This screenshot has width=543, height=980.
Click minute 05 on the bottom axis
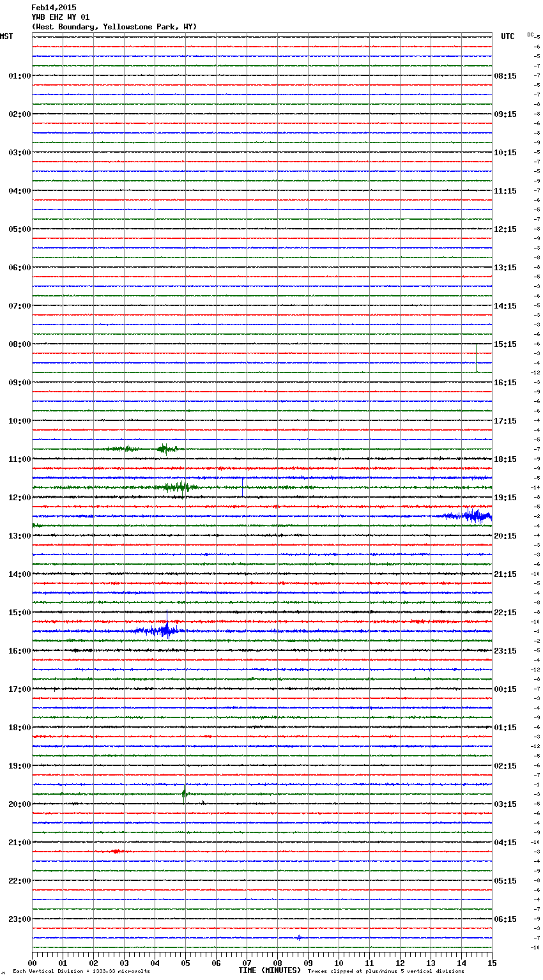click(185, 962)
